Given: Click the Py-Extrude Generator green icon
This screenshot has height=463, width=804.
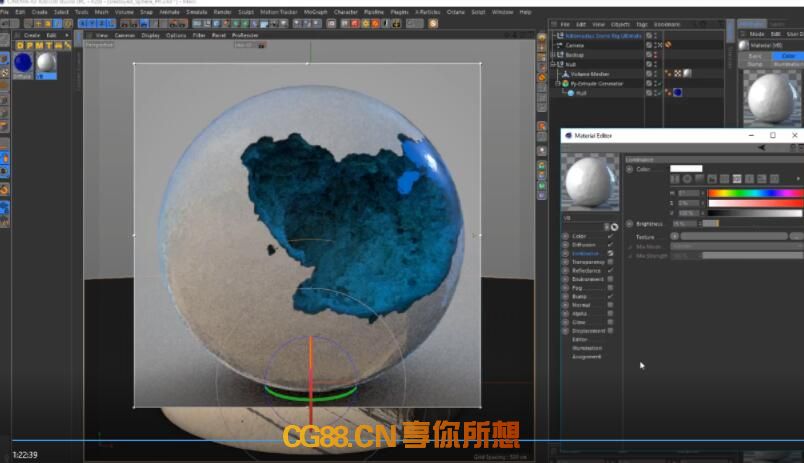Looking at the screenshot, I should point(566,84).
